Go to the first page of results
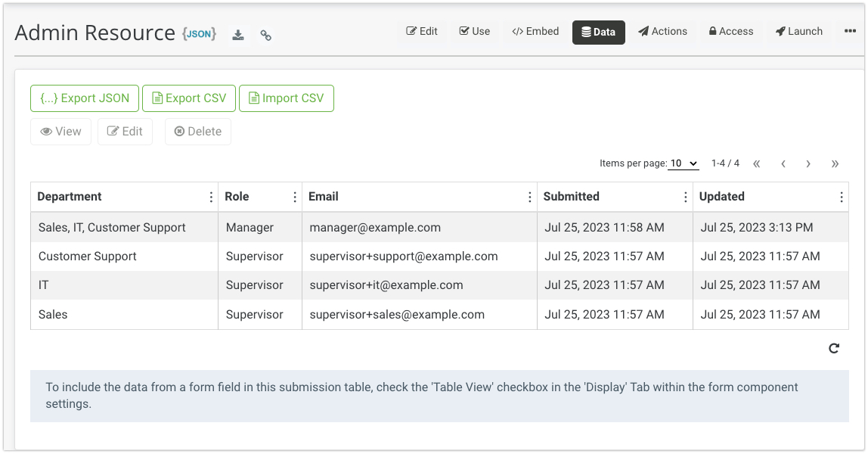868x454 pixels. coord(757,163)
